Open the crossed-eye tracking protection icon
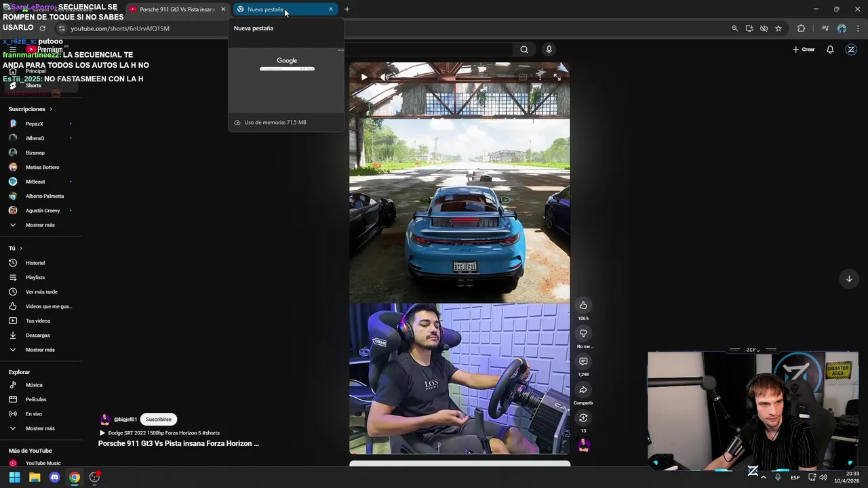868x488 pixels. click(x=764, y=28)
